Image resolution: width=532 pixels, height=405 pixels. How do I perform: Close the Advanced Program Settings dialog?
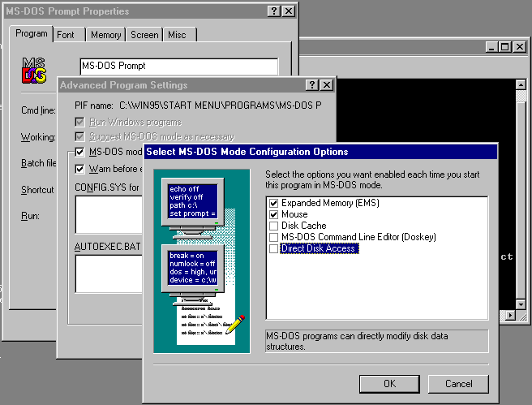[326, 85]
